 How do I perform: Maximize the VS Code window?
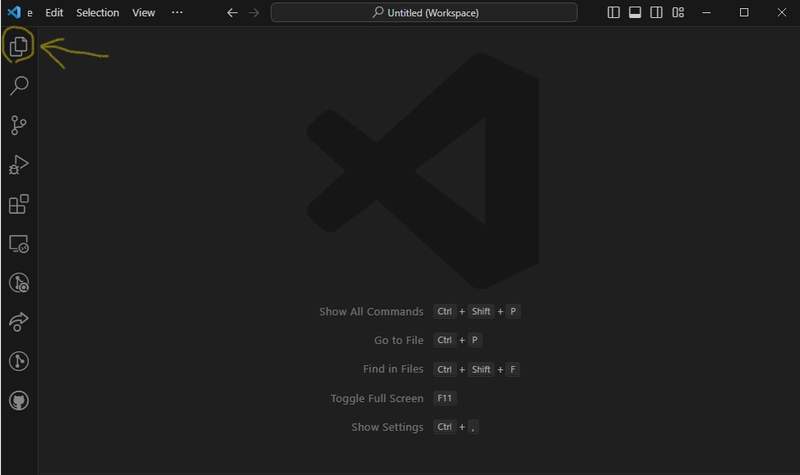coord(744,13)
